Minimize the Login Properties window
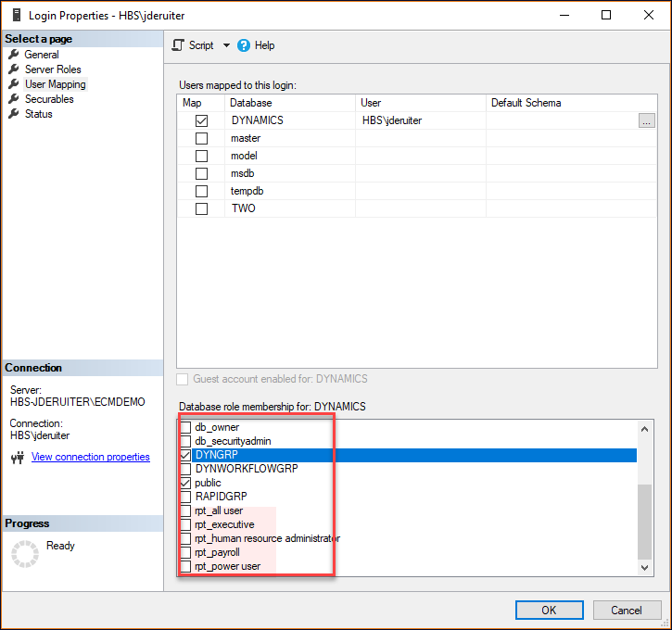This screenshot has width=672, height=630. click(564, 15)
